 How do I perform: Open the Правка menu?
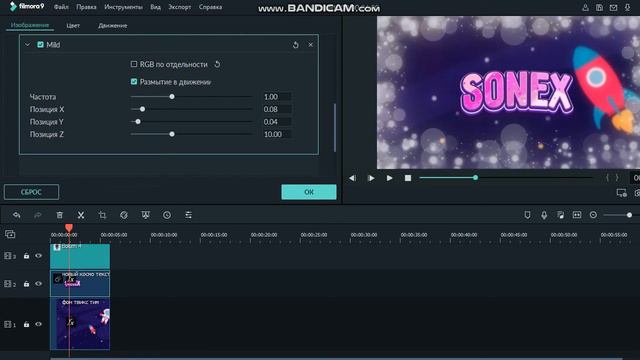pyautogui.click(x=86, y=7)
